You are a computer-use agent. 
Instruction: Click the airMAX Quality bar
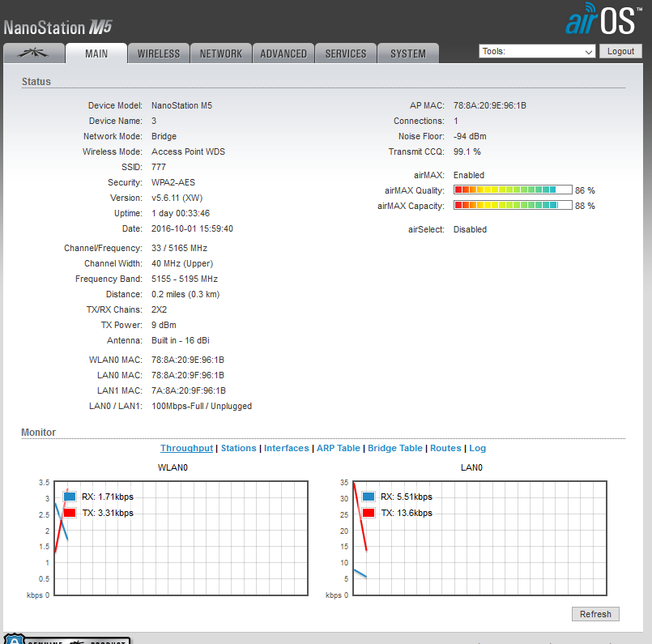[513, 190]
